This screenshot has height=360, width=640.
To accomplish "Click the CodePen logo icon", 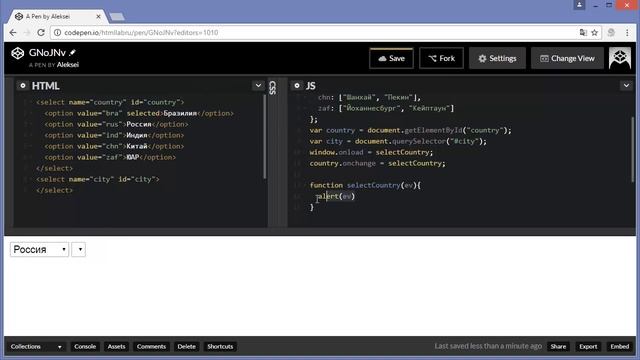I will pyautogui.click(x=18, y=53).
